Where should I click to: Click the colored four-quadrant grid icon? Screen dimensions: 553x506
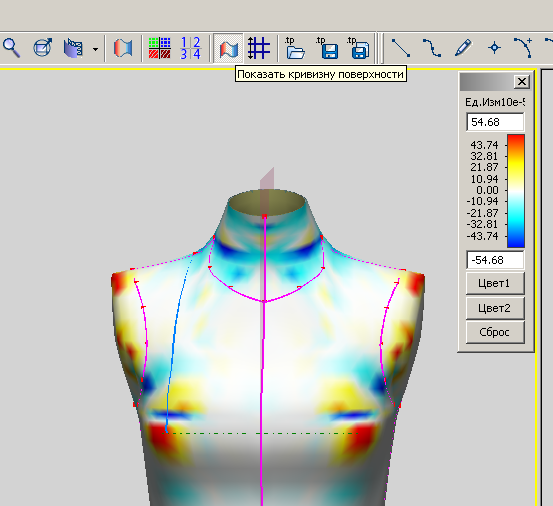tap(159, 48)
